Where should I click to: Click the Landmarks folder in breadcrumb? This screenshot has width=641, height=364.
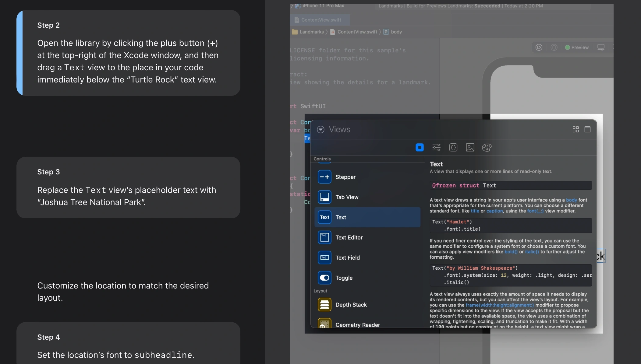(308, 32)
